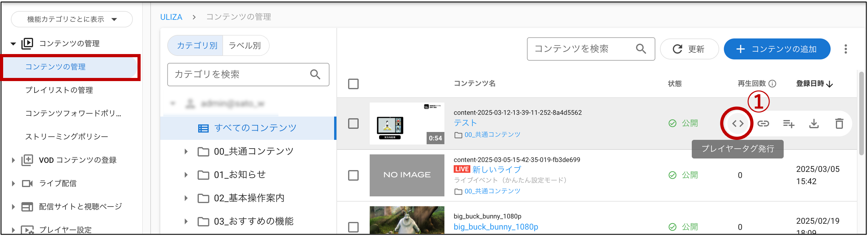The image size is (868, 236).
Task: Click the folder icon of 01_お知らせ
Action: [x=203, y=175]
